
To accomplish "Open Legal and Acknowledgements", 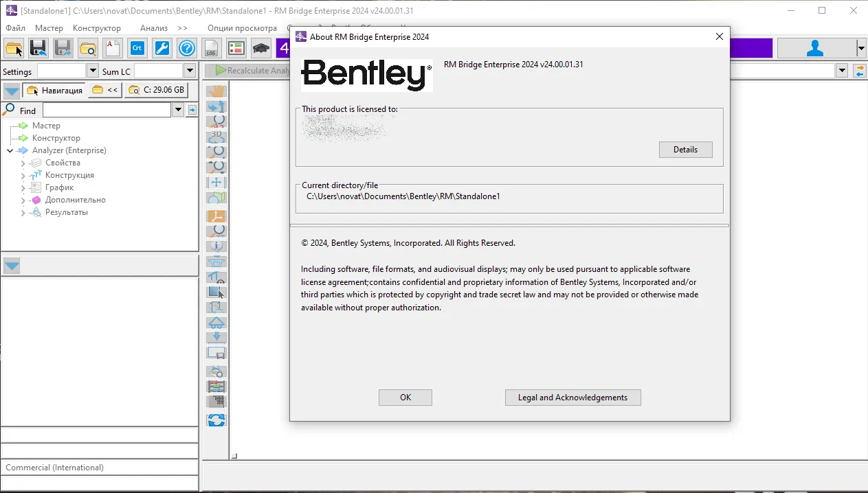I will click(572, 398).
